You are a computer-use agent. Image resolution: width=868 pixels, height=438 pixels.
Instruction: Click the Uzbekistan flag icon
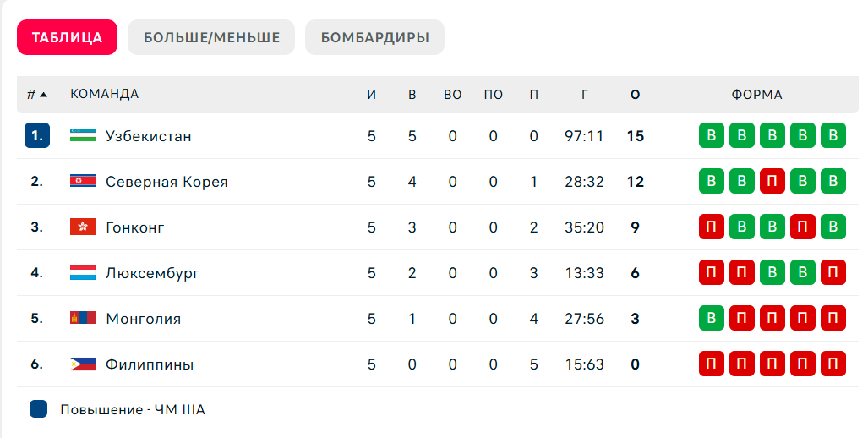point(83,135)
